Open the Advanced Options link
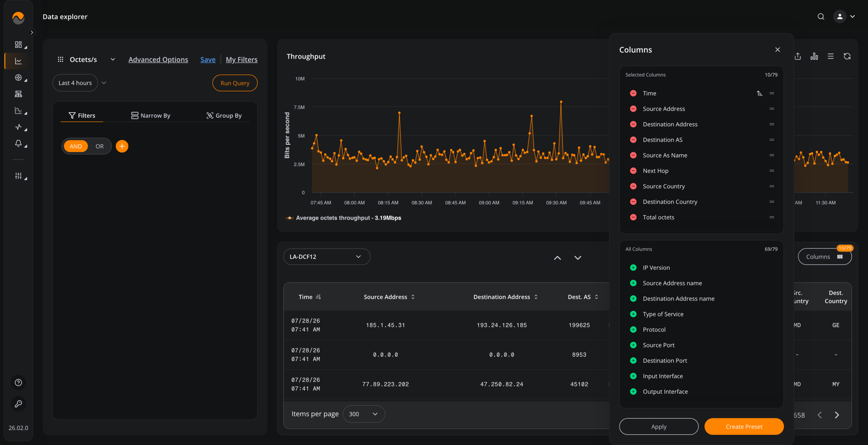 coord(158,59)
